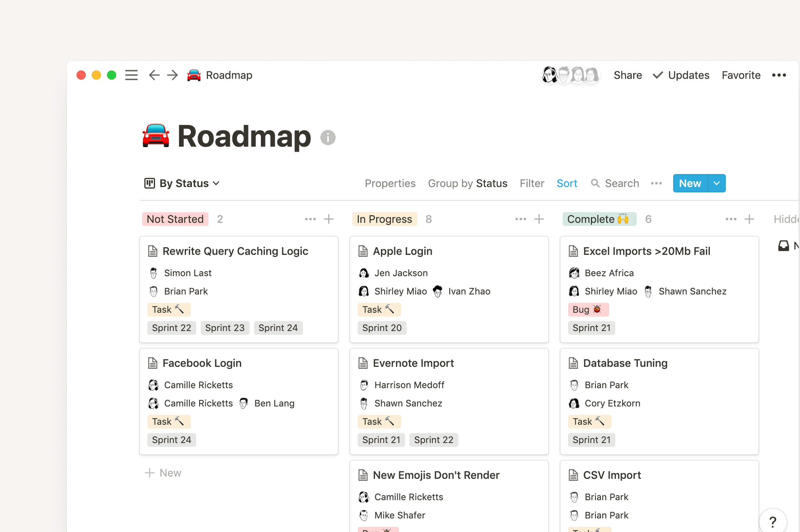This screenshot has width=800, height=532.
Task: Open the sidebar hamburger menu
Action: click(131, 75)
